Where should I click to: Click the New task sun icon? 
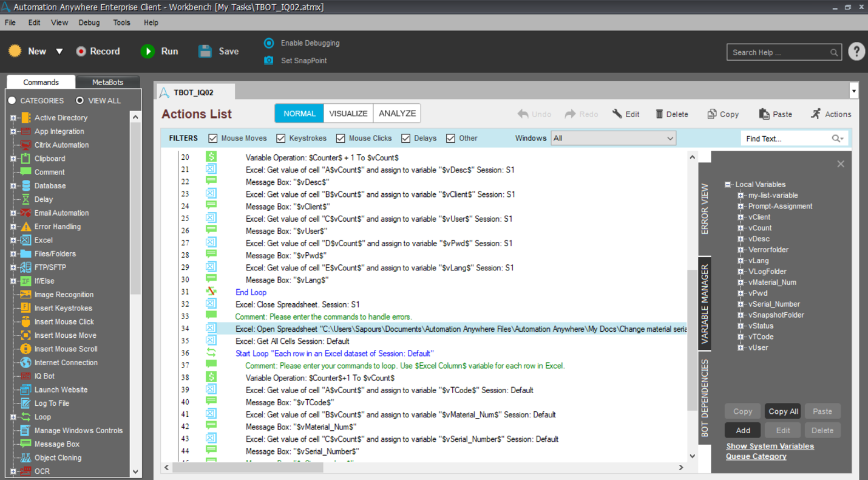(15, 51)
